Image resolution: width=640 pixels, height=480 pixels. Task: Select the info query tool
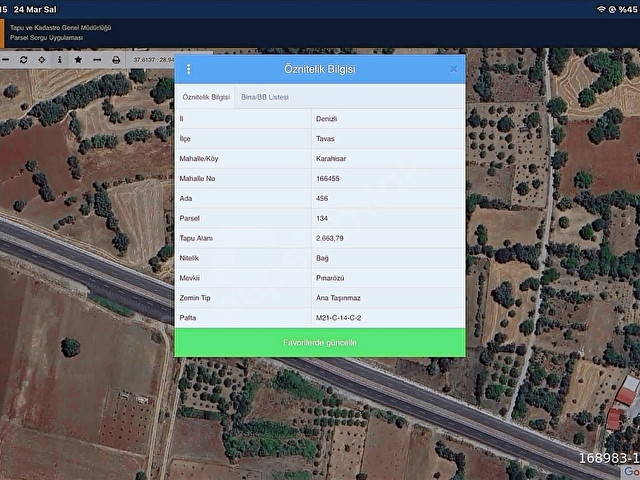60,60
